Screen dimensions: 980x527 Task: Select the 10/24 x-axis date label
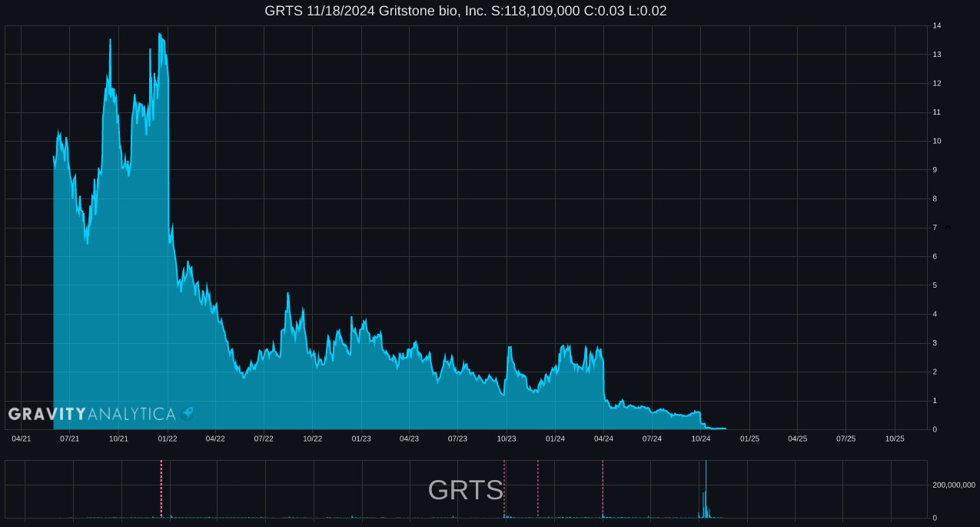pyautogui.click(x=701, y=439)
